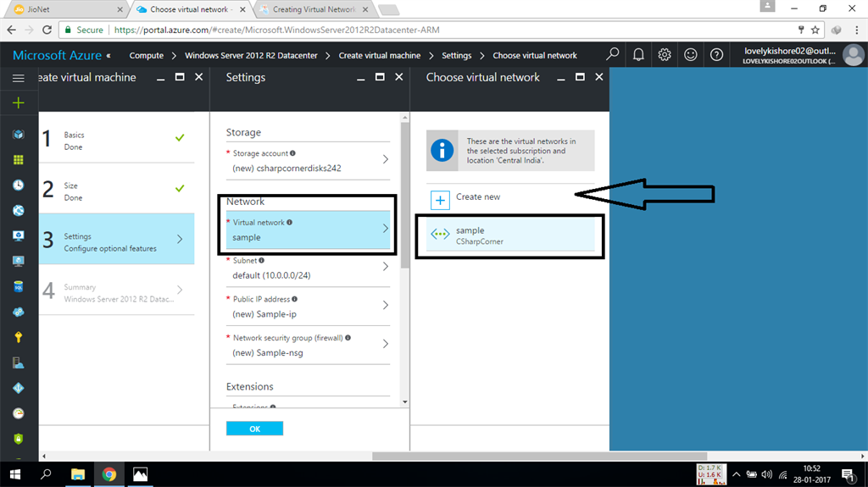
Task: Open Resource groups cube icon in sidebar
Action: pos(19,135)
